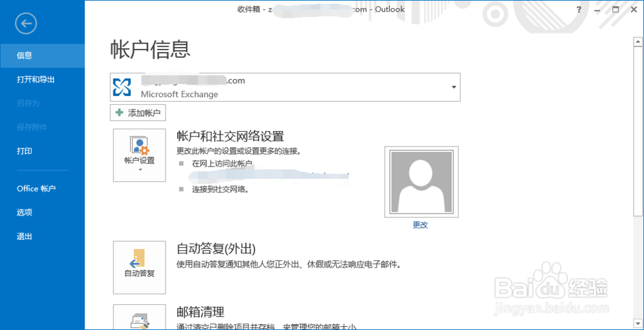Click the 添加帐户 button
The width and height of the screenshot is (644, 330).
click(x=138, y=113)
